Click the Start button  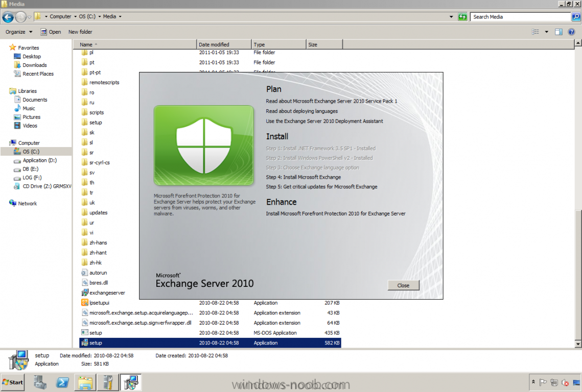(13, 382)
